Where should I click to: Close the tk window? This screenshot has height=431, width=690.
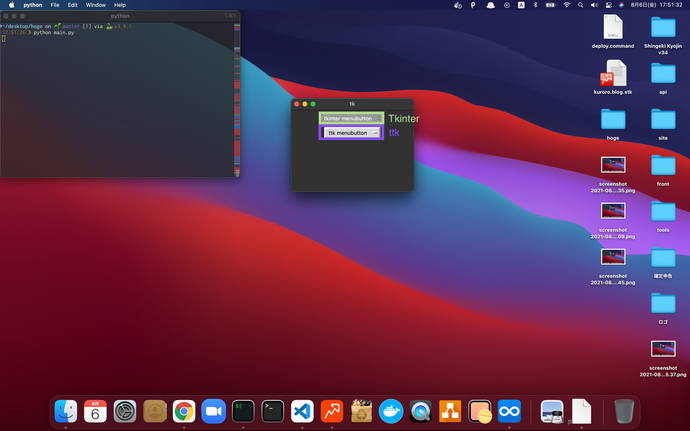(x=297, y=104)
